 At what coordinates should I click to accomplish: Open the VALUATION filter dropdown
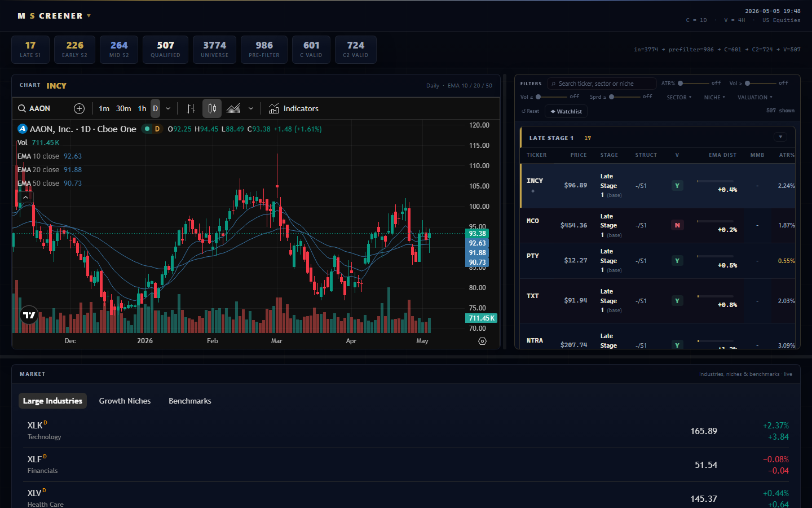755,97
